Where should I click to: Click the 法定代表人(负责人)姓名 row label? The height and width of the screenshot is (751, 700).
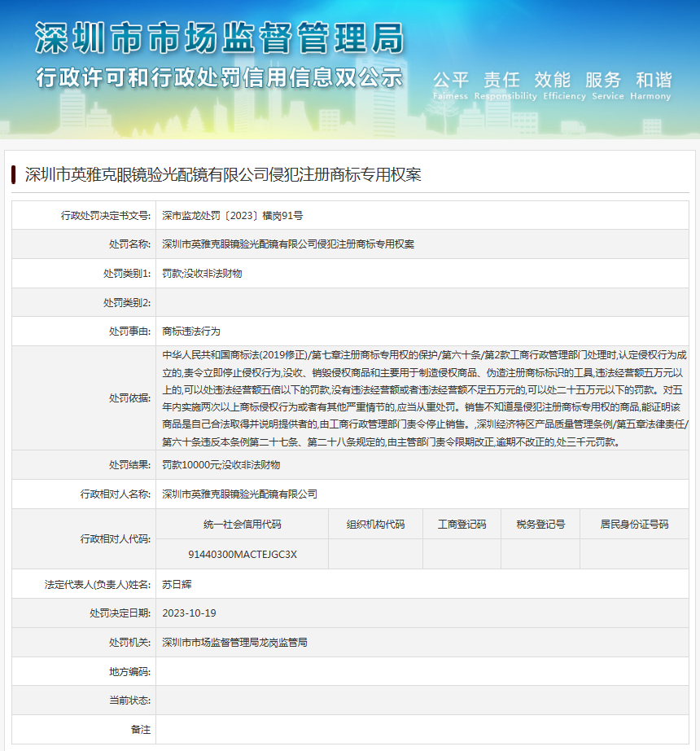(98, 585)
